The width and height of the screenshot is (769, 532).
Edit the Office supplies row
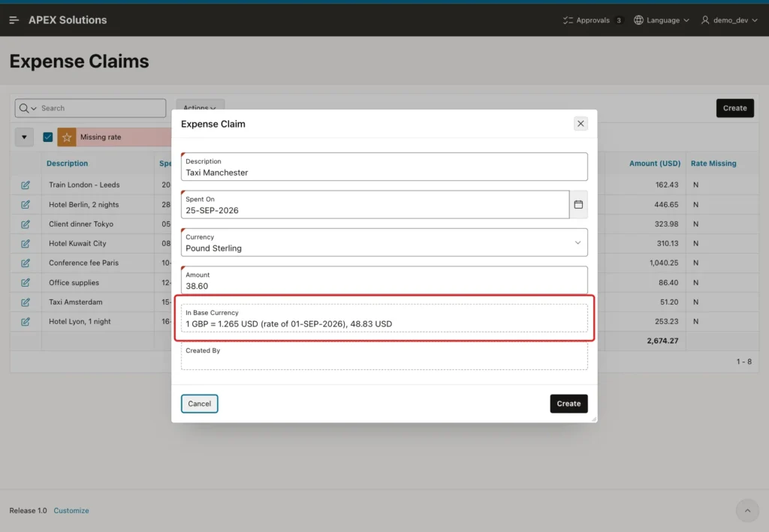26,283
